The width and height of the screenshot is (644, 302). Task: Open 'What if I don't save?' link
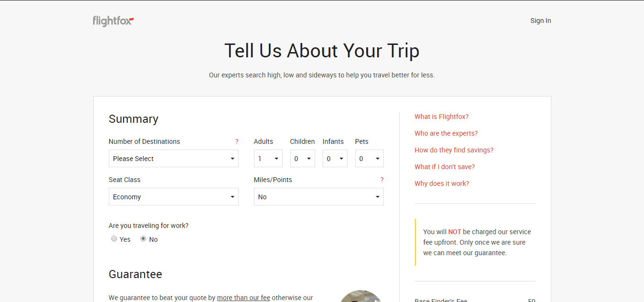coord(444,167)
